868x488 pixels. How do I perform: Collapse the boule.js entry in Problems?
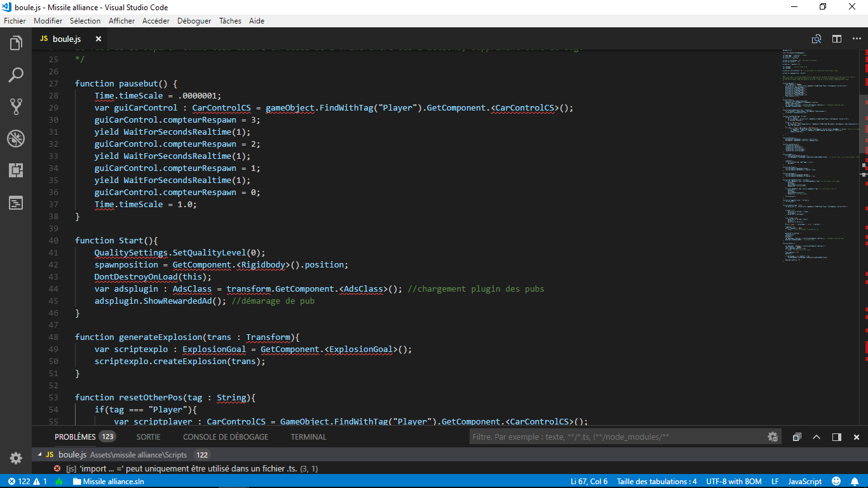click(x=41, y=454)
